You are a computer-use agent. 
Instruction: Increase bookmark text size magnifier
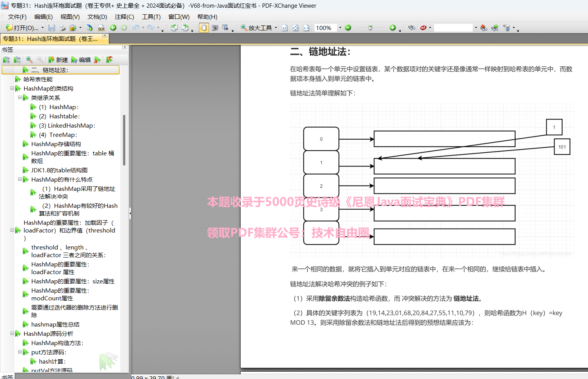(29, 60)
